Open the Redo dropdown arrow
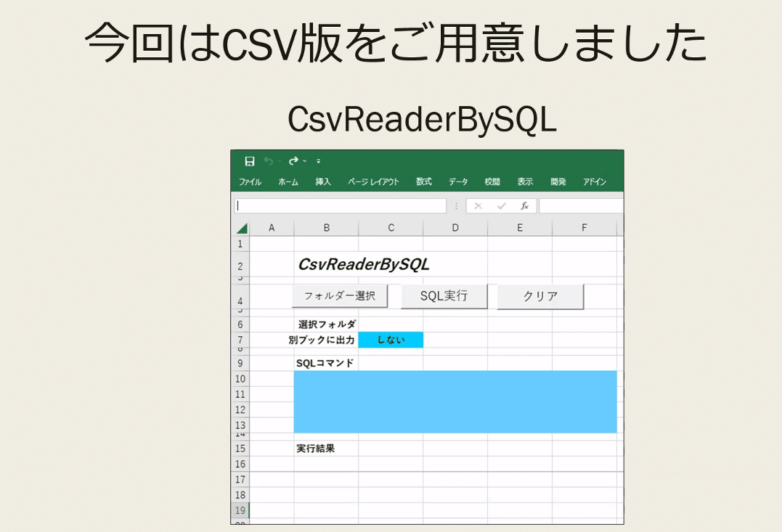Viewport: 782px width, 532px height. [304, 160]
